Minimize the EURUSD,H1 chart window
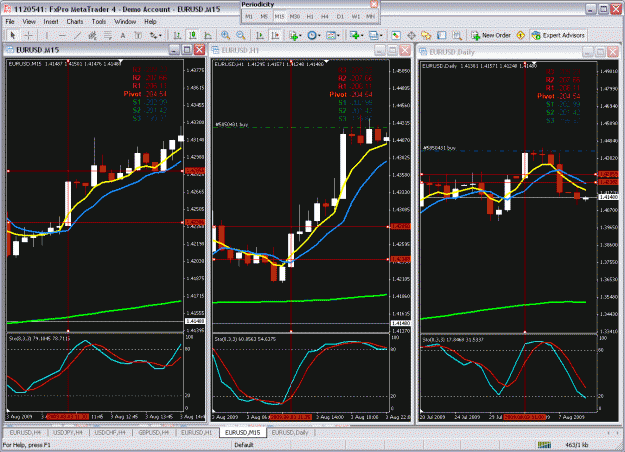 pos(379,50)
